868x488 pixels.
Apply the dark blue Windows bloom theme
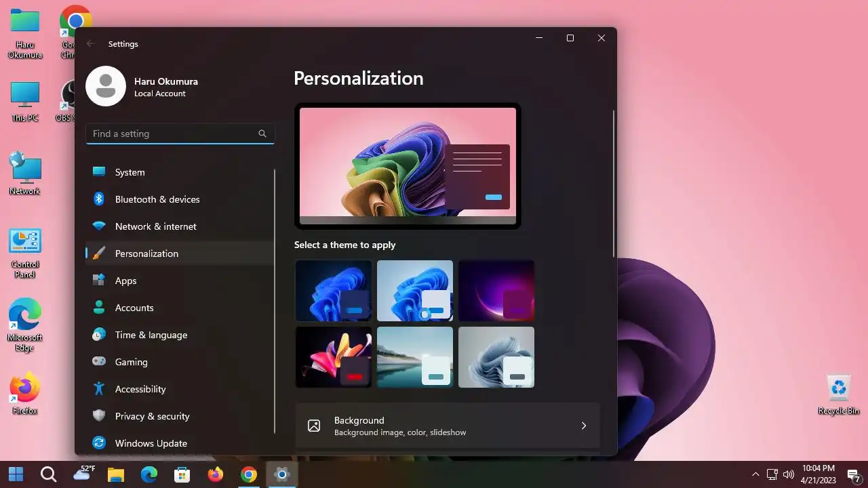tap(334, 291)
